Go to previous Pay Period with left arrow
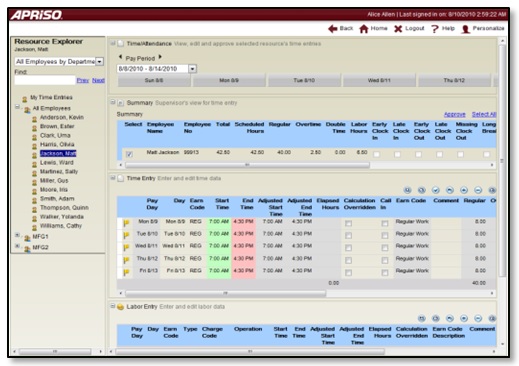The height and width of the screenshot is (366, 519). (x=120, y=57)
